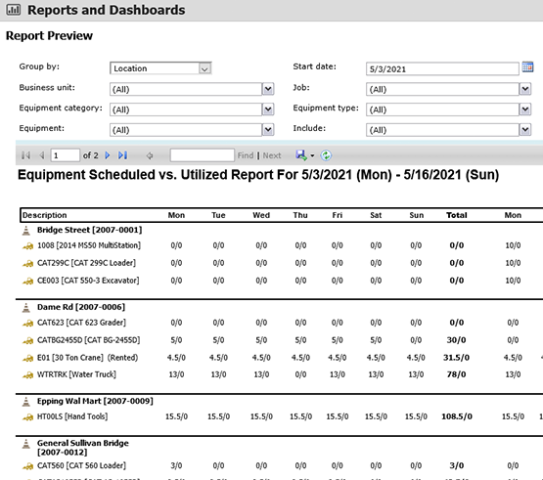This screenshot has width=543, height=480.
Task: Expand the Business unit dropdown
Action: (268, 89)
